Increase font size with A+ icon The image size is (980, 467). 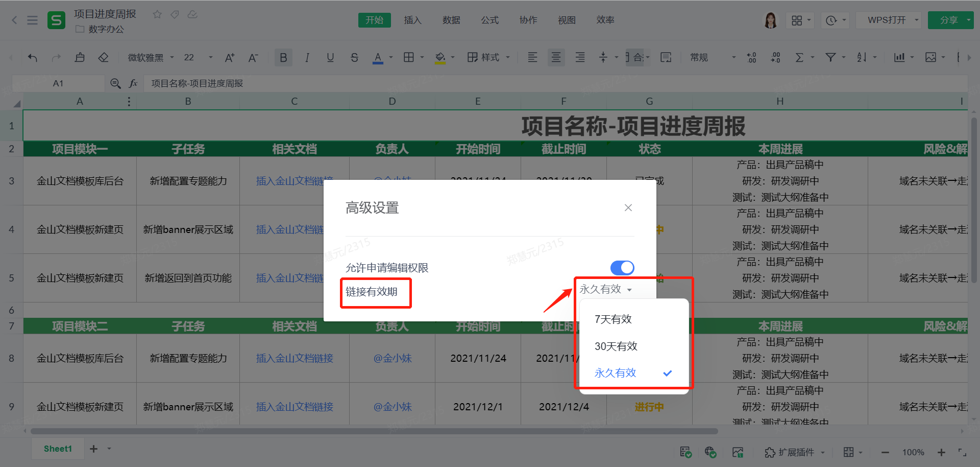[x=230, y=58]
